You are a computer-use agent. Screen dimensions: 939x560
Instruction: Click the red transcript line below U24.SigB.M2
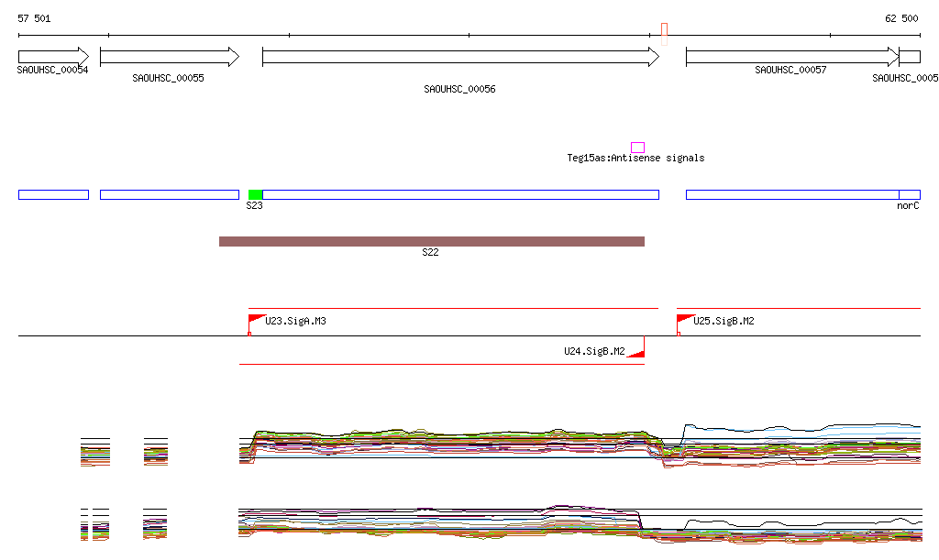pyautogui.click(x=442, y=364)
